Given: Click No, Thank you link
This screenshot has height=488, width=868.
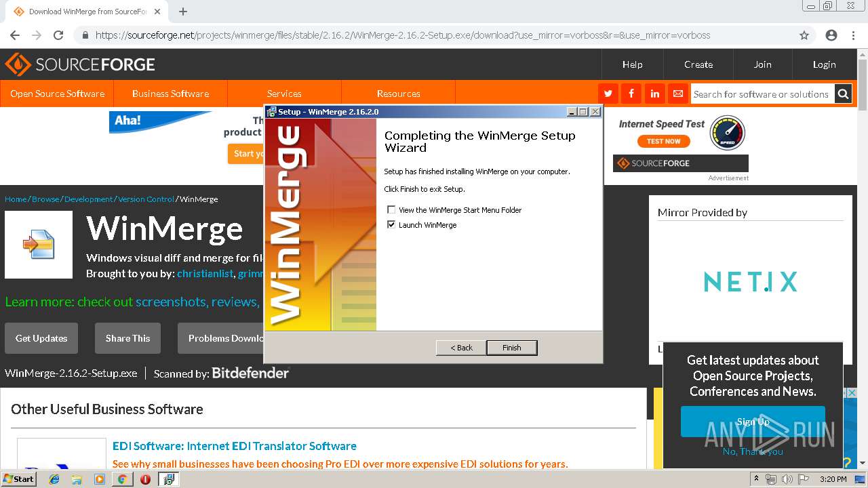Looking at the screenshot, I should [753, 451].
